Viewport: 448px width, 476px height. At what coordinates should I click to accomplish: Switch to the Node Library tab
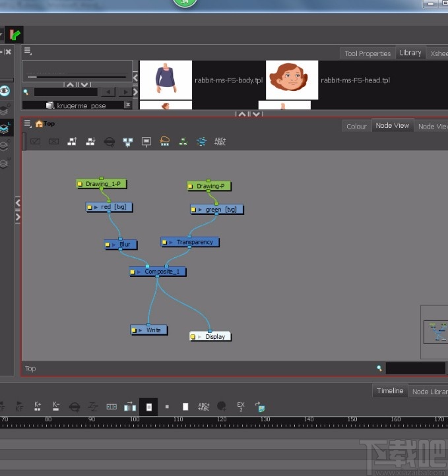(430, 392)
